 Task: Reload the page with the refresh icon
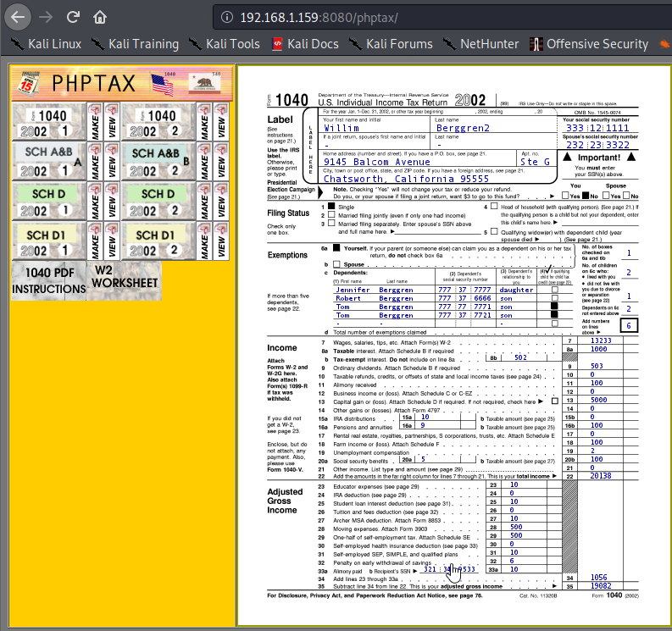tap(73, 17)
